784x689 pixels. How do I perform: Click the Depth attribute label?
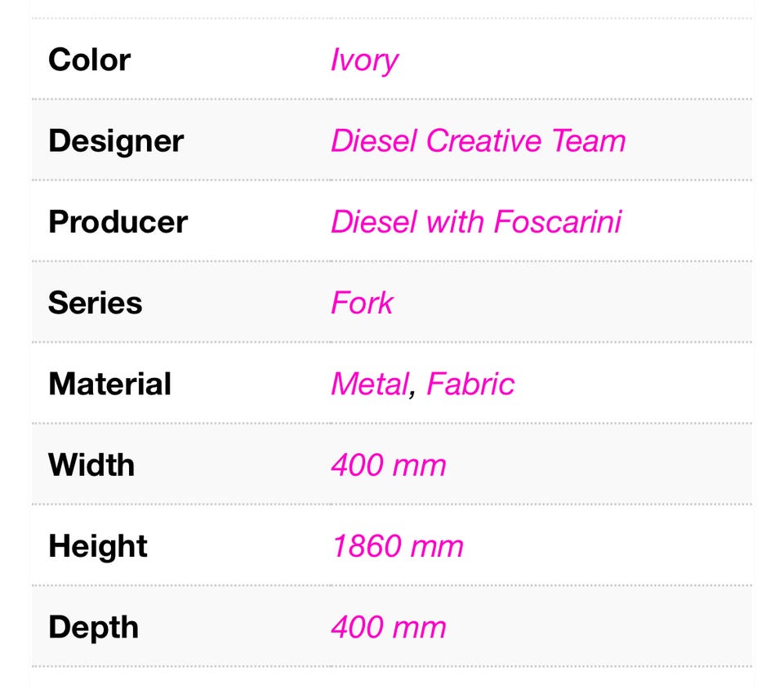[x=93, y=627]
